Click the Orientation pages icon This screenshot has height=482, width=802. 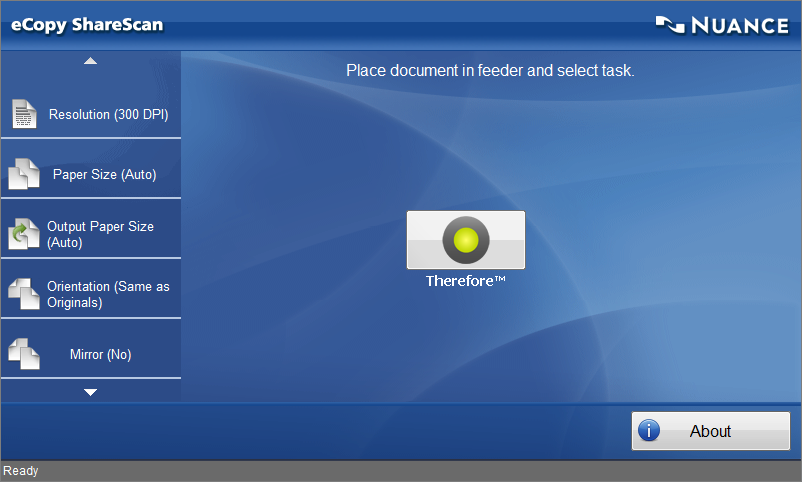click(24, 294)
